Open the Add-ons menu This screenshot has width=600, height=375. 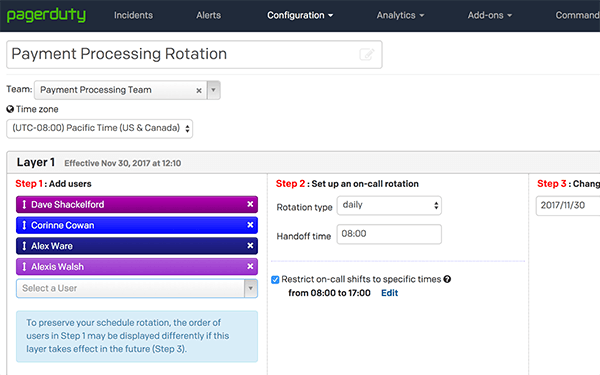pos(489,15)
